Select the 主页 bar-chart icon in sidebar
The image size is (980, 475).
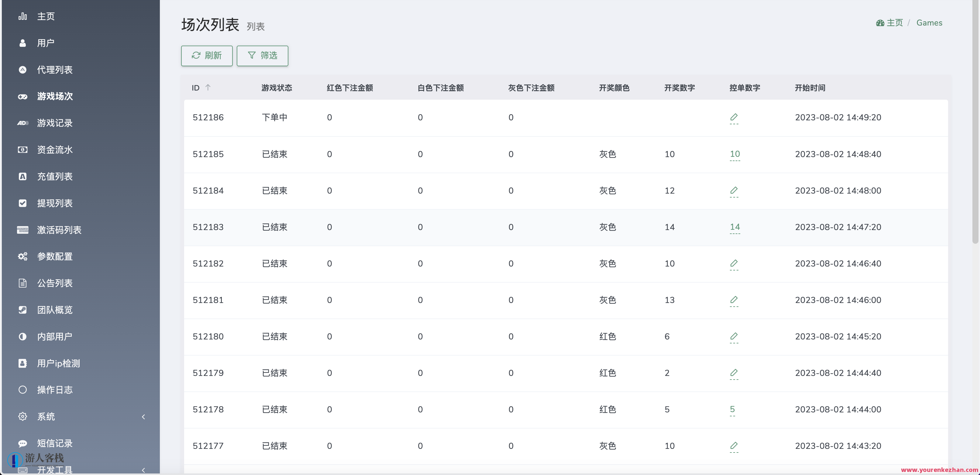22,16
